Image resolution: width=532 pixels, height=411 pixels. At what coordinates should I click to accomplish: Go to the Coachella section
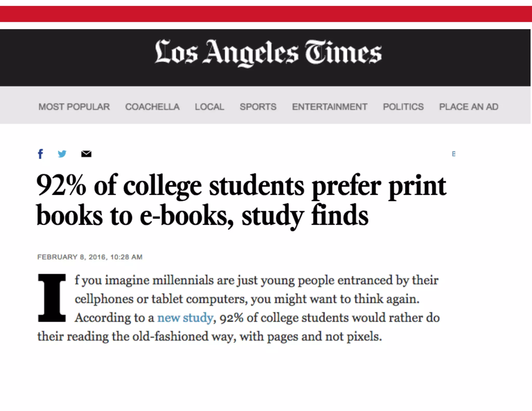pyautogui.click(x=152, y=107)
